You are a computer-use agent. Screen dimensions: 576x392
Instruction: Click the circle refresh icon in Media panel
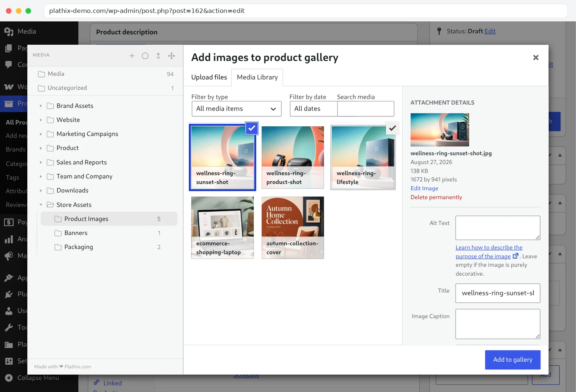point(145,56)
